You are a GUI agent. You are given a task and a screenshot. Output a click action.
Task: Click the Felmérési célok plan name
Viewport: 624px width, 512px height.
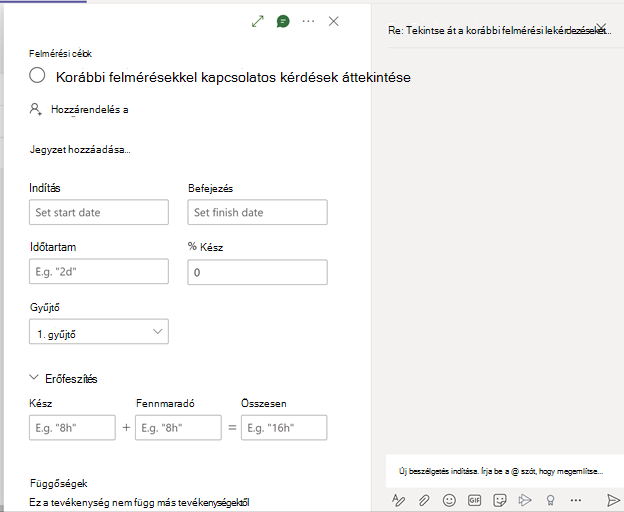[60, 54]
